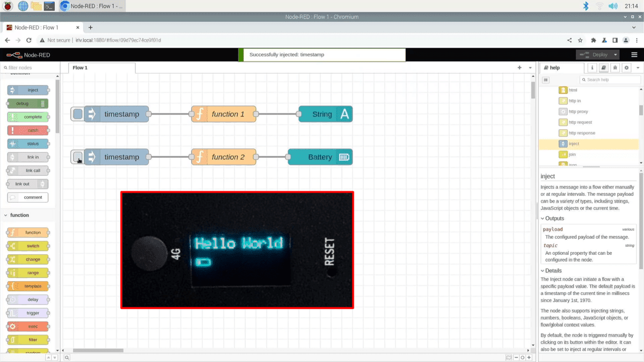Click the Deploy button
644x362 pixels.
tap(597, 54)
